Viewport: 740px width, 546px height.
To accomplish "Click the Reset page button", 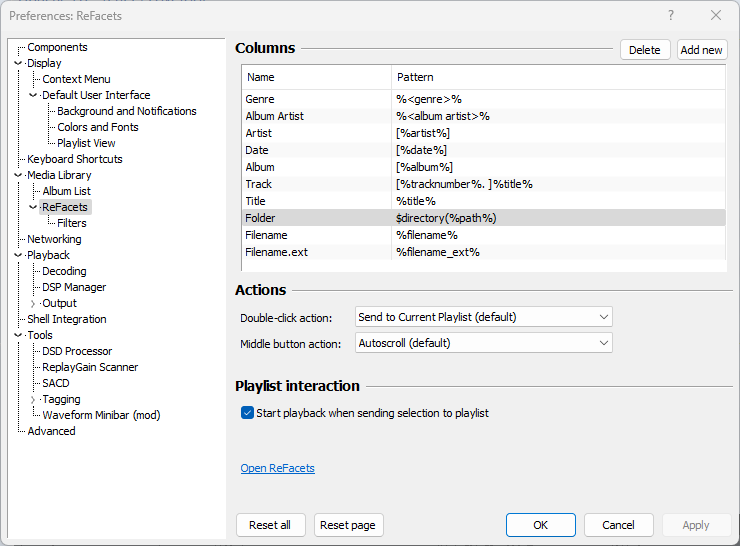I will tap(348, 525).
